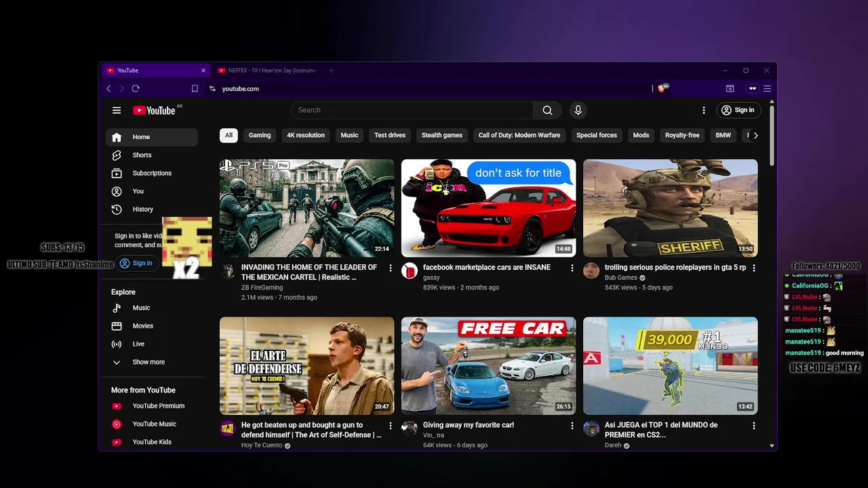Select the All filter chip
The width and height of the screenshot is (868, 488).
coord(229,136)
